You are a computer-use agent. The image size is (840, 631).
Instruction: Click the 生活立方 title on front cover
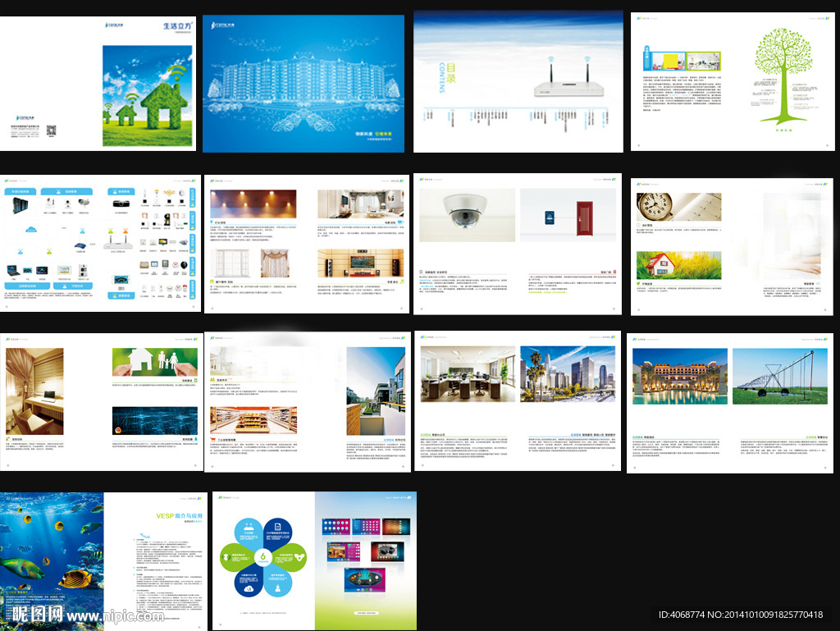(176, 26)
